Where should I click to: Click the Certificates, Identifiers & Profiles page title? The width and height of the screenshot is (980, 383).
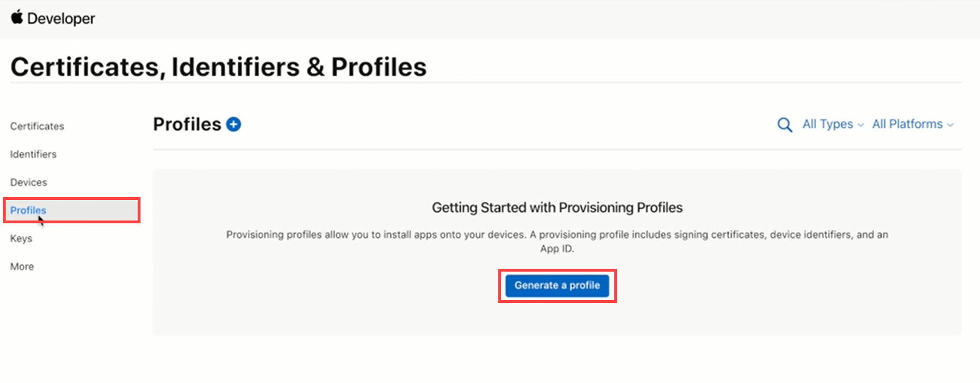(x=218, y=67)
